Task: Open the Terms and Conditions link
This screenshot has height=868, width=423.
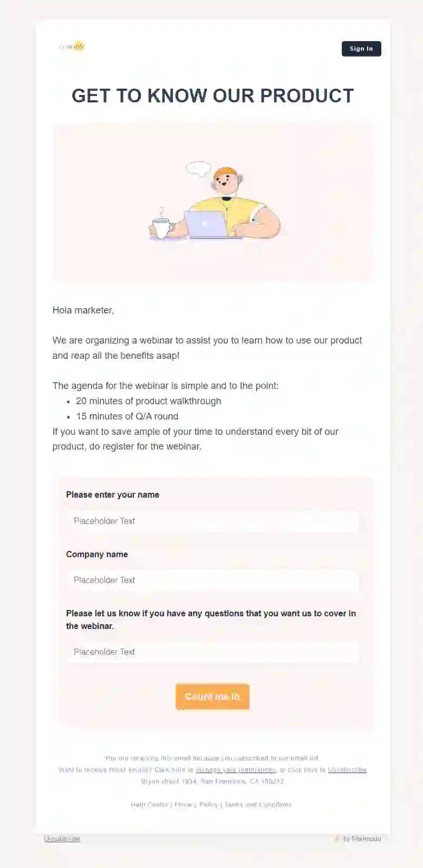Action: pyautogui.click(x=258, y=804)
